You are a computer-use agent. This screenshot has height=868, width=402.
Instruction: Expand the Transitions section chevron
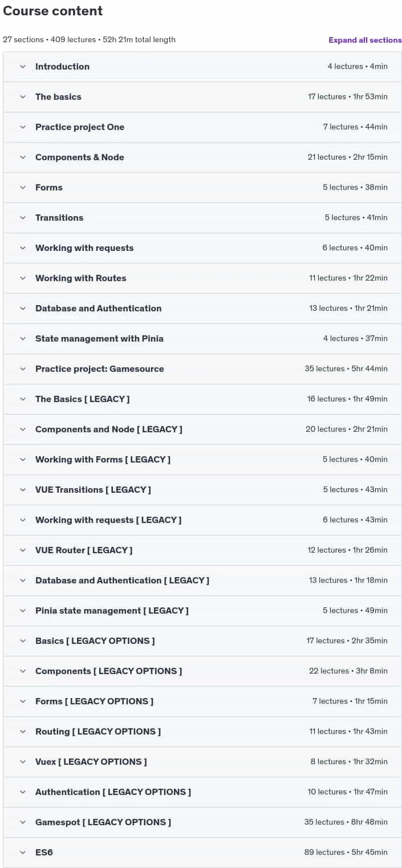click(x=23, y=218)
